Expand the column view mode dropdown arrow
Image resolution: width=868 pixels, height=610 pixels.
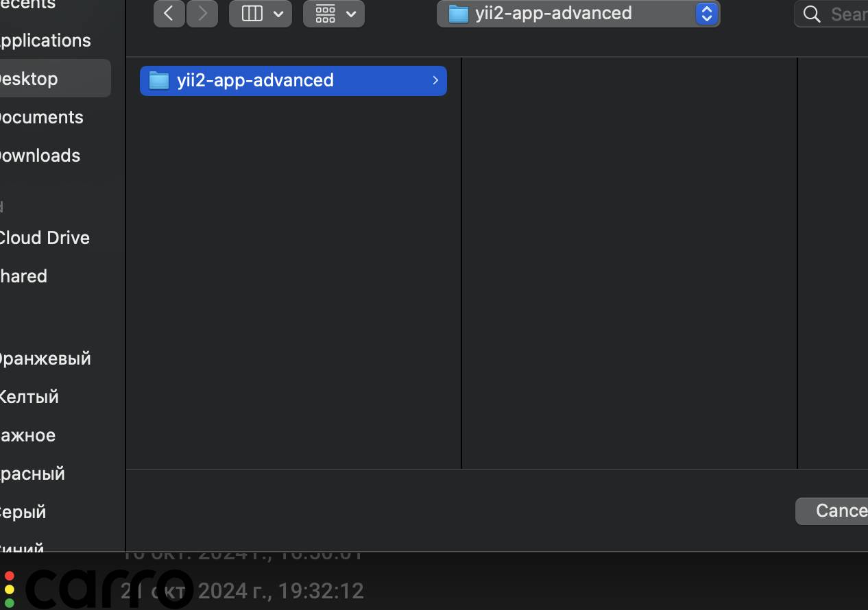pyautogui.click(x=278, y=14)
